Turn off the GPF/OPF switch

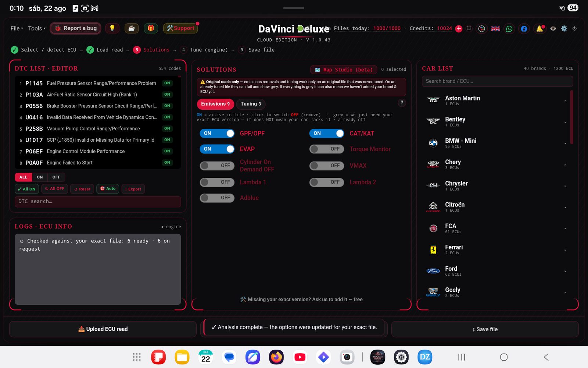click(217, 133)
